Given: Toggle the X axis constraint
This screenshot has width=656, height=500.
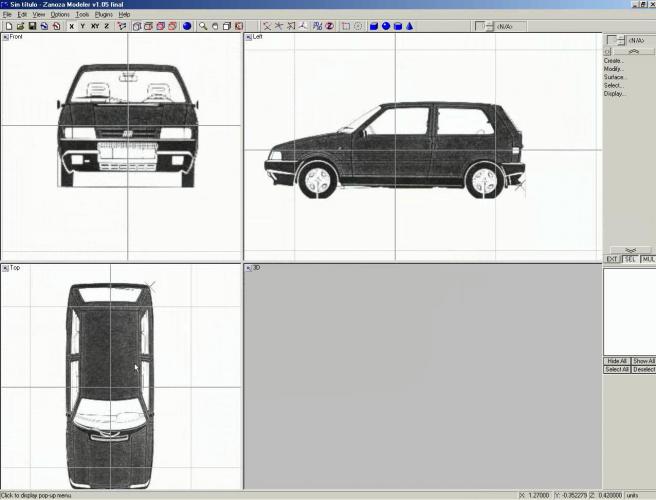Looking at the screenshot, I should [71, 26].
